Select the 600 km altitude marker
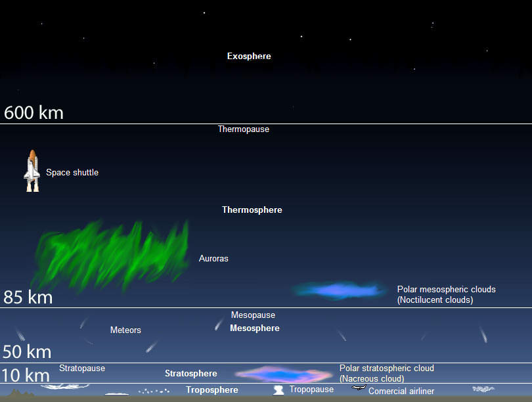The height and width of the screenshot is (402, 532). click(34, 113)
